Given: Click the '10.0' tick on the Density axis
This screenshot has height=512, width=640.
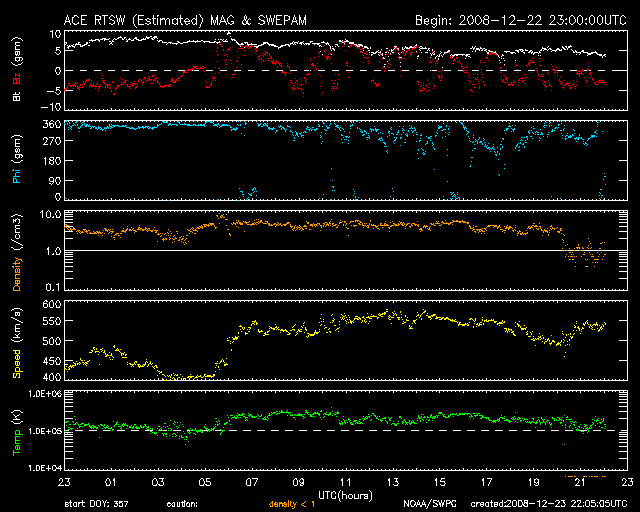Looking at the screenshot, I should coord(50,214).
